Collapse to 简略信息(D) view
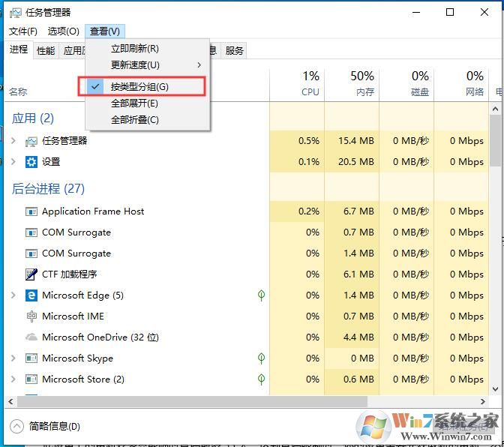504x447 pixels. click(x=45, y=427)
